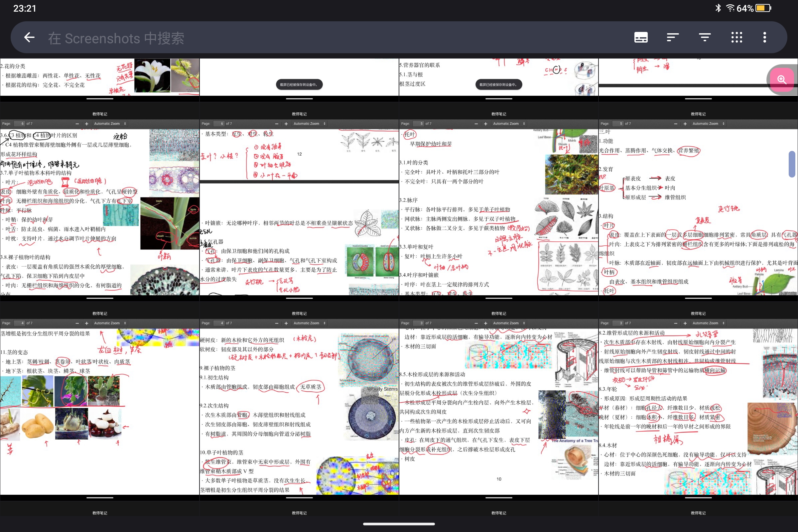This screenshot has width=798, height=532.
Task: Open the sort order icon
Action: (x=672, y=37)
